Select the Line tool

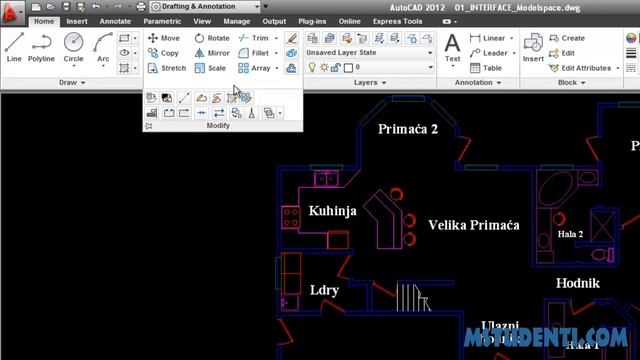14,47
